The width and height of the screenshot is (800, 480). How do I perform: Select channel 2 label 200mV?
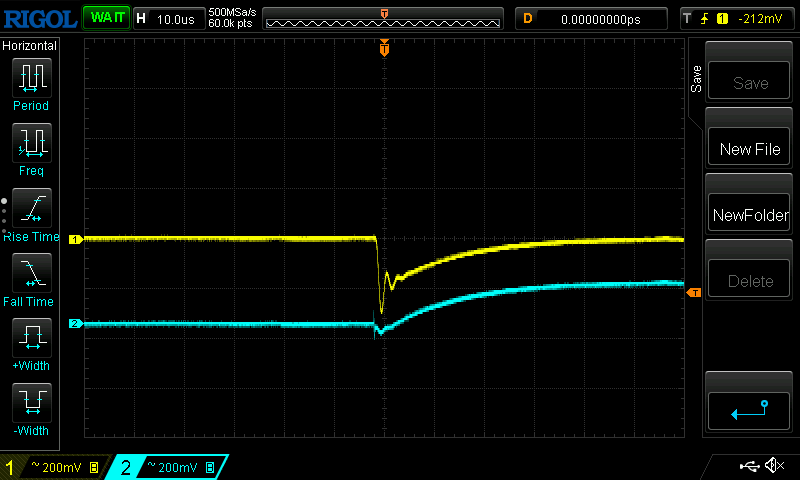pyautogui.click(x=178, y=467)
